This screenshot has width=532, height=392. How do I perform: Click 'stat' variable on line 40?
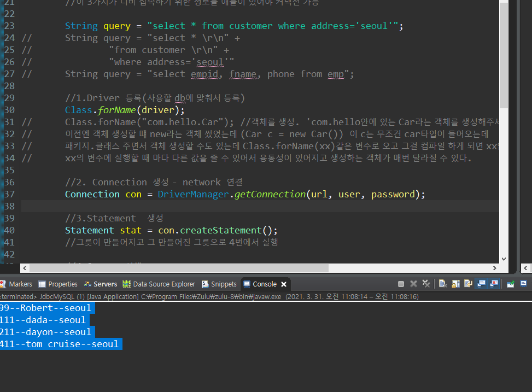tap(131, 230)
